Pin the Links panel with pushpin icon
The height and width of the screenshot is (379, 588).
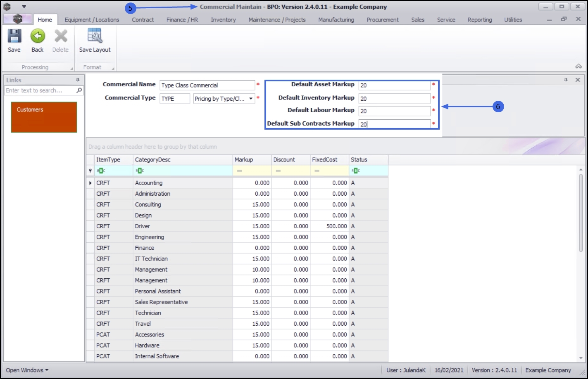[x=78, y=80]
